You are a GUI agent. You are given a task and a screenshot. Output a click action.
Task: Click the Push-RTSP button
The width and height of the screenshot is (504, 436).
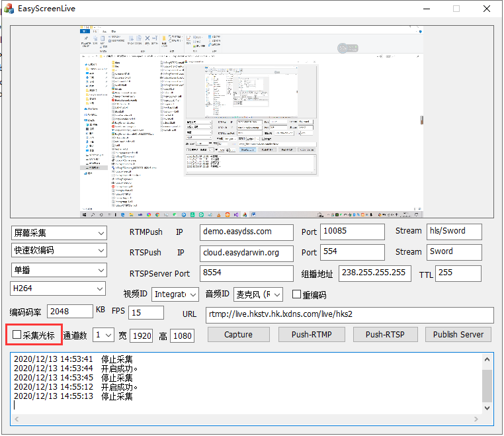[385, 334]
